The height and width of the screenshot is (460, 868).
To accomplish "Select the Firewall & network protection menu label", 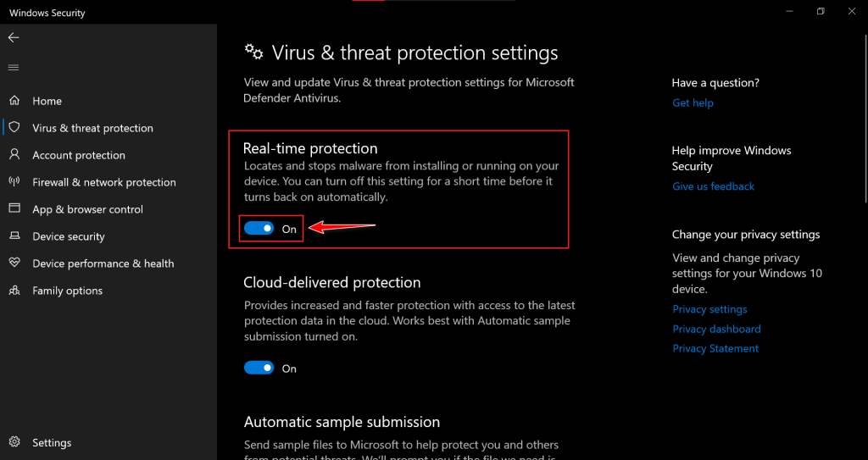I will point(104,182).
